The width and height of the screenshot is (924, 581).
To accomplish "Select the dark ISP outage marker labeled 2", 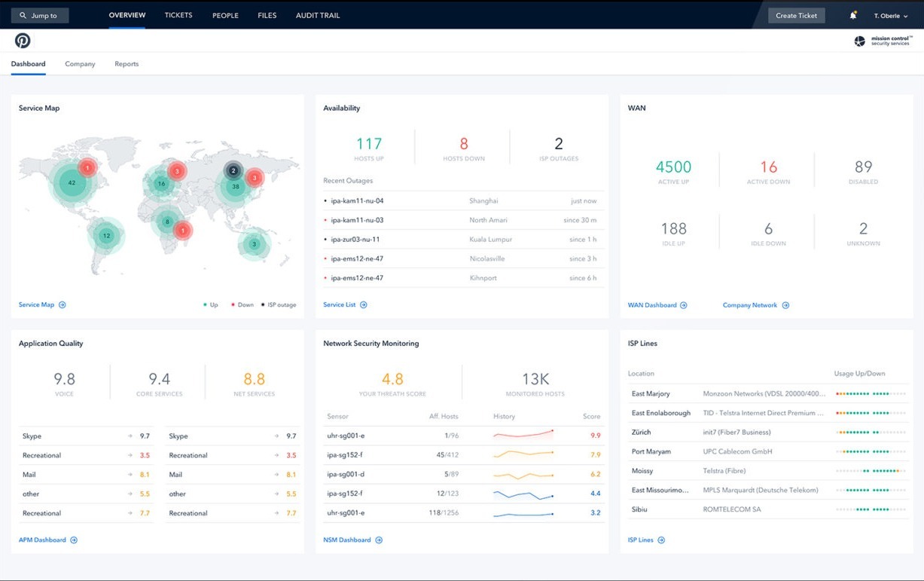I will coord(233,171).
